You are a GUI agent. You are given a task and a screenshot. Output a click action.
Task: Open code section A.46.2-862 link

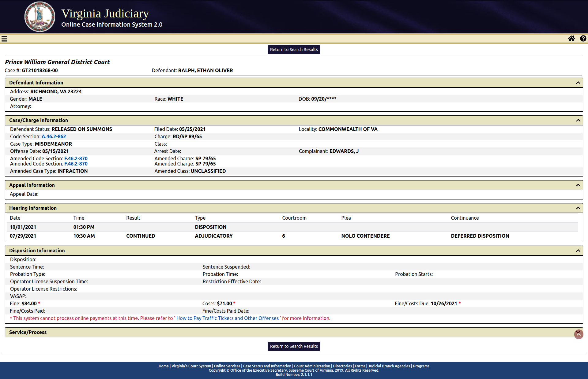click(x=54, y=136)
